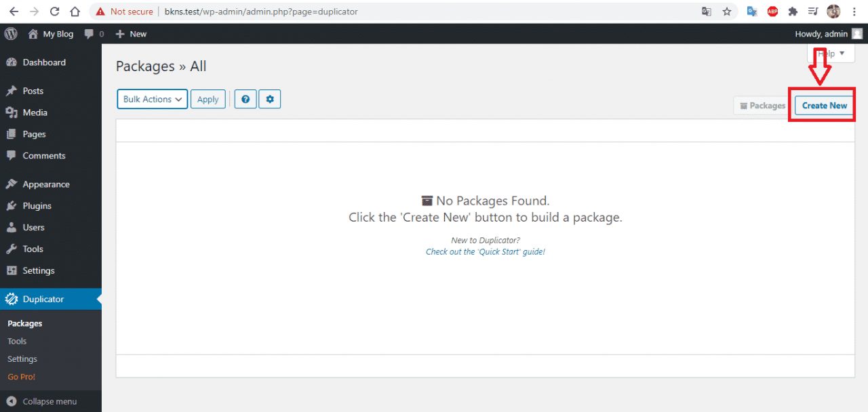Open the help question mark icon button
Screen dimensions: 868x412
[245, 99]
